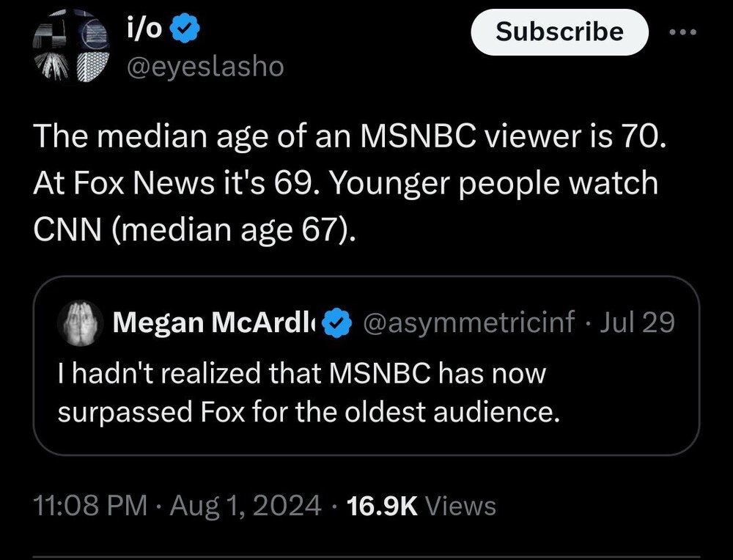The width and height of the screenshot is (733, 560).
Task: Visit the @eyeslasho handle
Action: click(x=205, y=67)
